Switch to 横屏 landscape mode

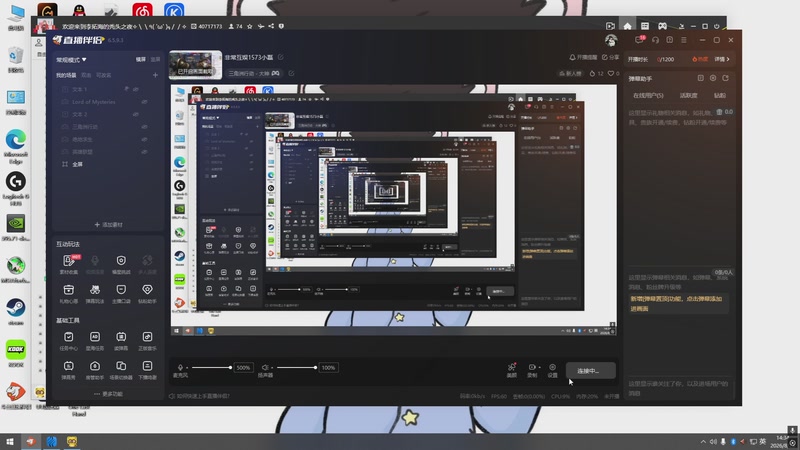tap(141, 60)
